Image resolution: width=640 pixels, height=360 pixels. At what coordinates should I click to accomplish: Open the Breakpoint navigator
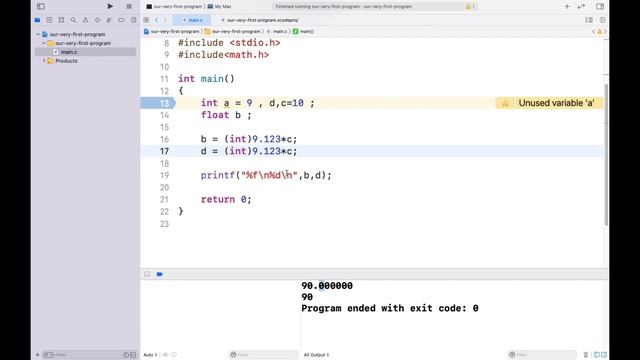click(x=121, y=20)
